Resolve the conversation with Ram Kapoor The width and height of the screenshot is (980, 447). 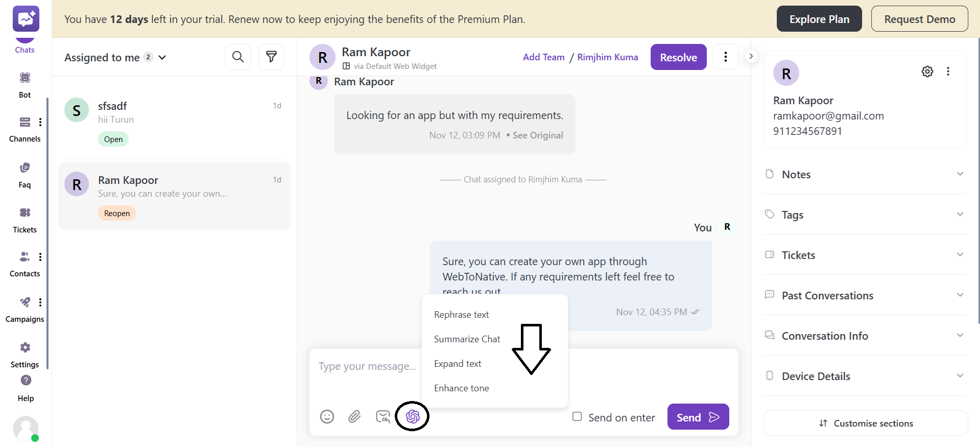point(678,57)
